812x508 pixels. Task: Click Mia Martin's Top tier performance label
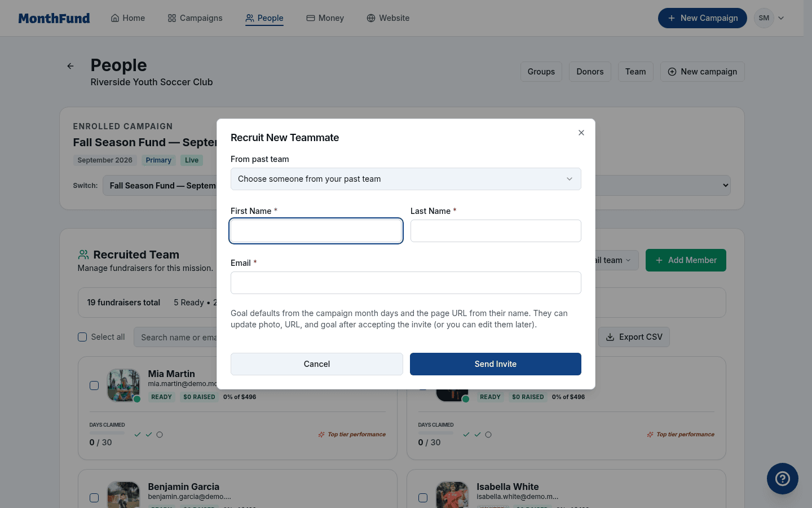(x=352, y=435)
